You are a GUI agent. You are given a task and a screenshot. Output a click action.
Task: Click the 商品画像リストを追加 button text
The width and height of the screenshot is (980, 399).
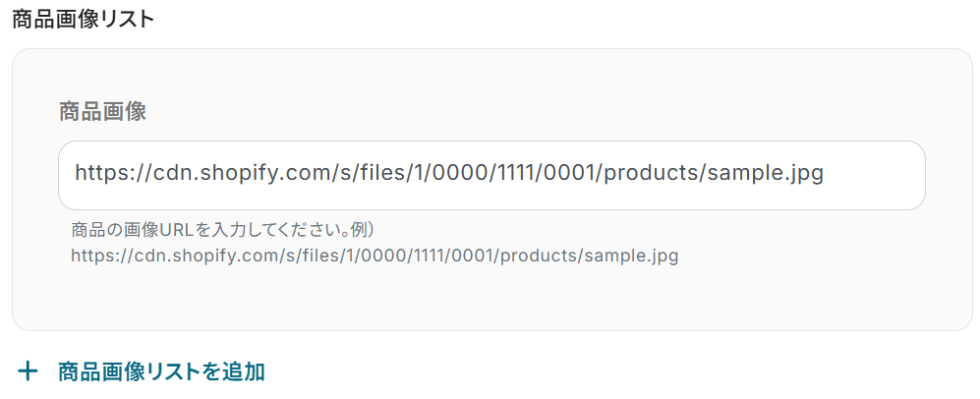click(161, 371)
